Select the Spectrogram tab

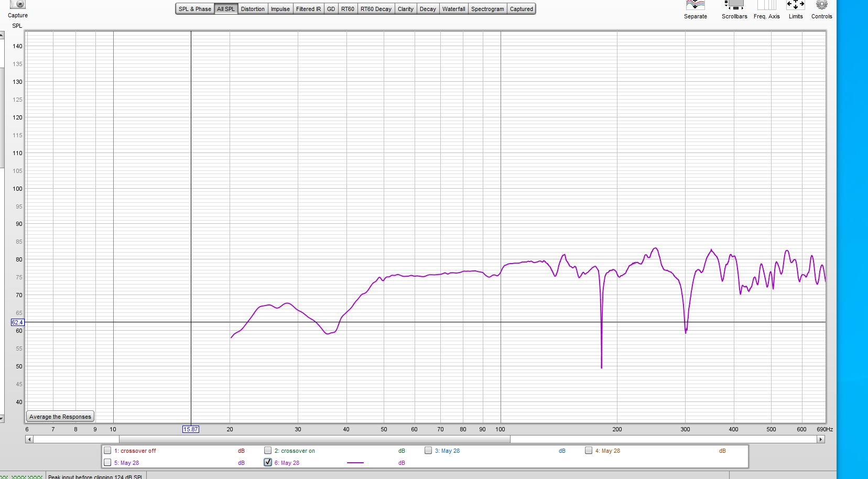pyautogui.click(x=487, y=9)
